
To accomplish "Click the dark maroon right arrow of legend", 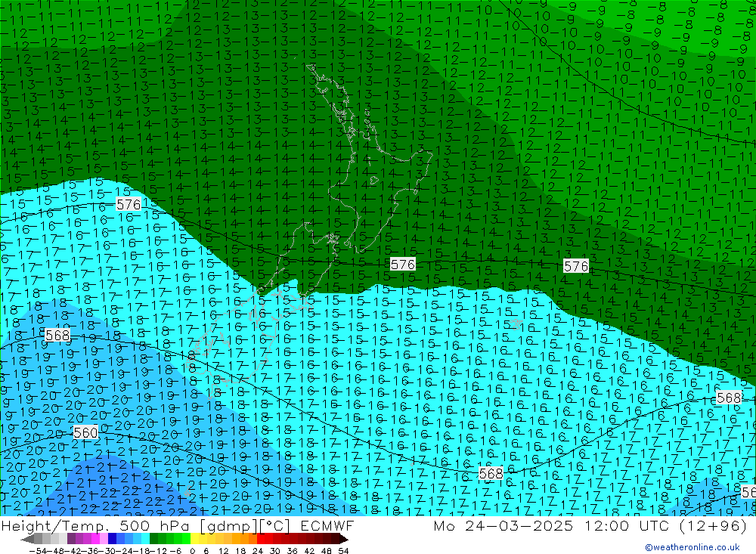I will [x=343, y=539].
